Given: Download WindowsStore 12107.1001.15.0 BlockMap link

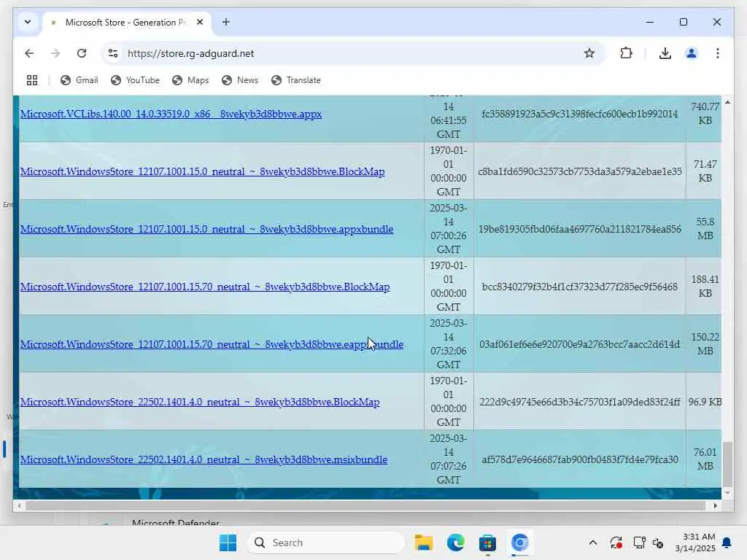Looking at the screenshot, I should tap(203, 171).
